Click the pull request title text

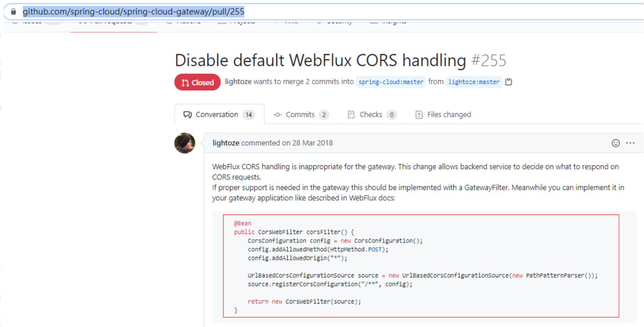pyautogui.click(x=320, y=60)
